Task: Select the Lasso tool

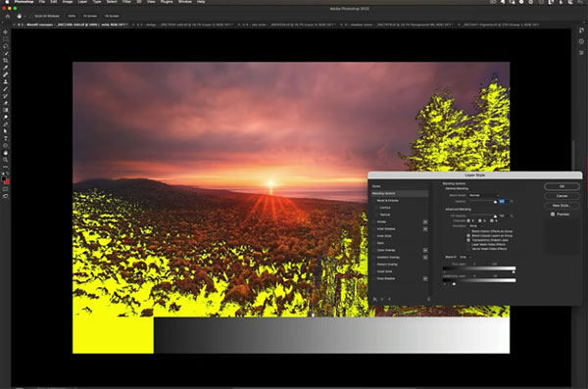Action: pos(5,46)
